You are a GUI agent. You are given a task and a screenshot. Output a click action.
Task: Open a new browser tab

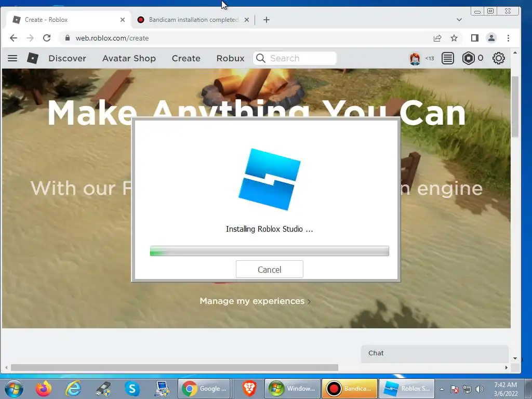pyautogui.click(x=267, y=20)
